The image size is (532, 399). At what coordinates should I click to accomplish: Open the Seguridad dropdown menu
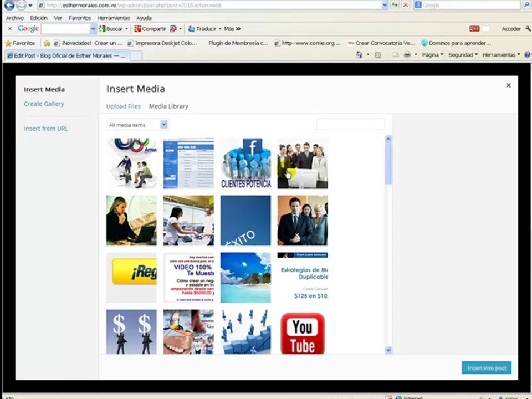(x=463, y=55)
